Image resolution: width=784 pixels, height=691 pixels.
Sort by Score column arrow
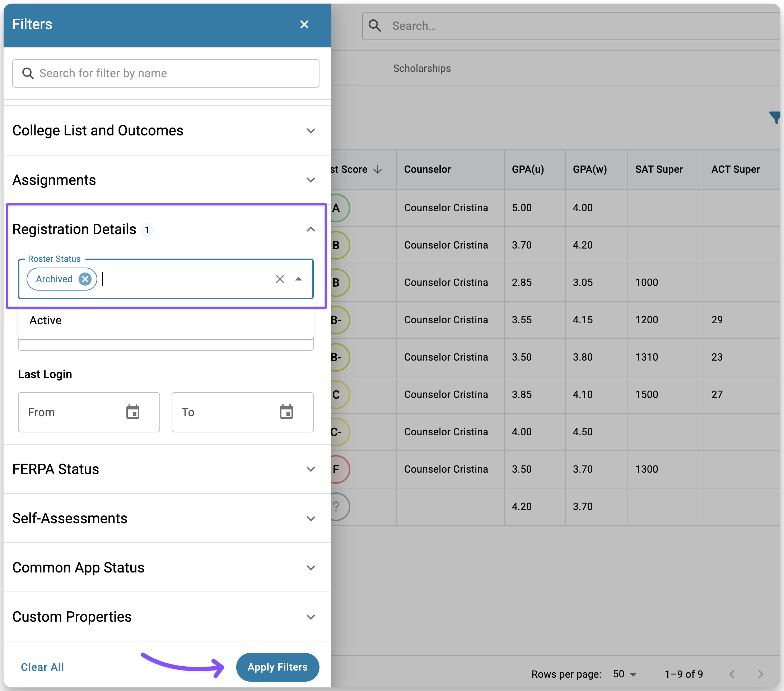click(x=378, y=169)
